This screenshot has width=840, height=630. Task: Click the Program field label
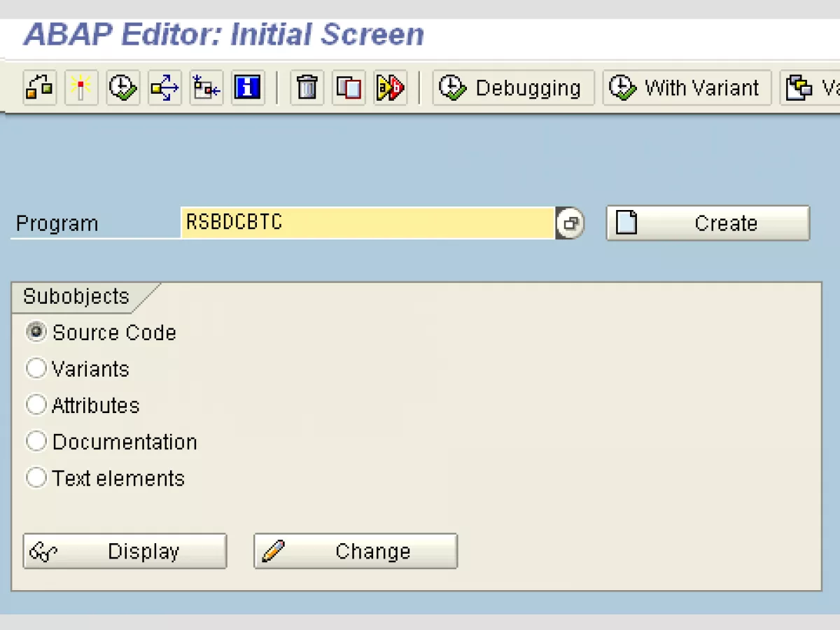[57, 224]
